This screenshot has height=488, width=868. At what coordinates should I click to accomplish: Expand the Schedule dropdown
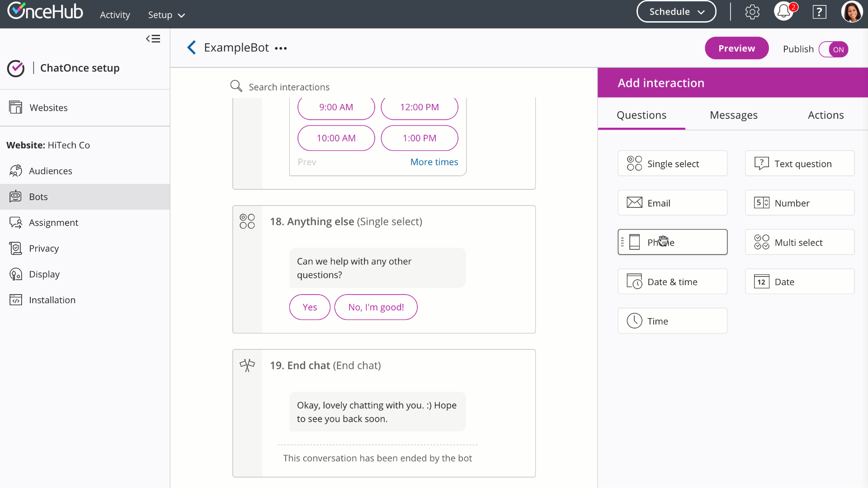[676, 12]
